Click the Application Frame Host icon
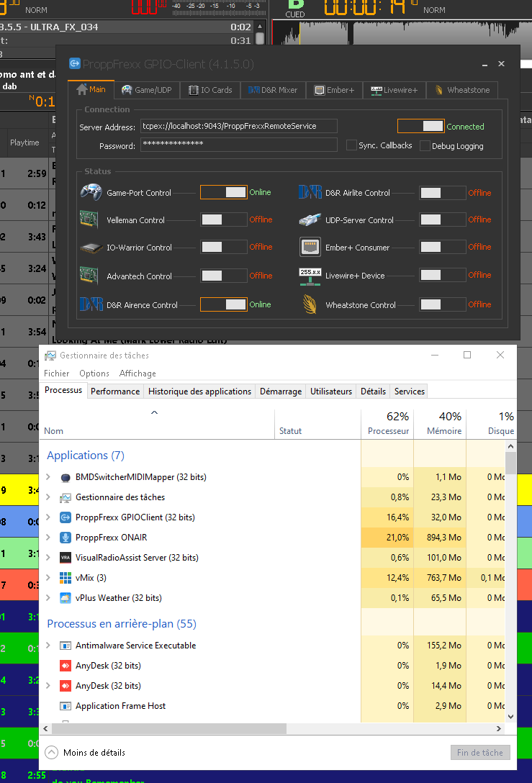Viewport: 532px width, 783px height. pos(66,706)
